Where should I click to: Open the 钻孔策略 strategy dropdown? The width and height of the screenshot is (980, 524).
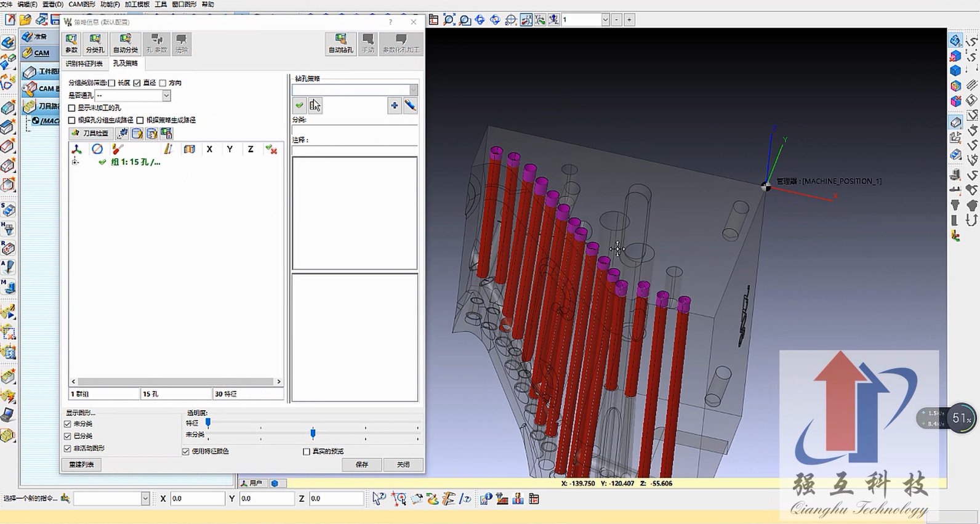click(x=413, y=90)
